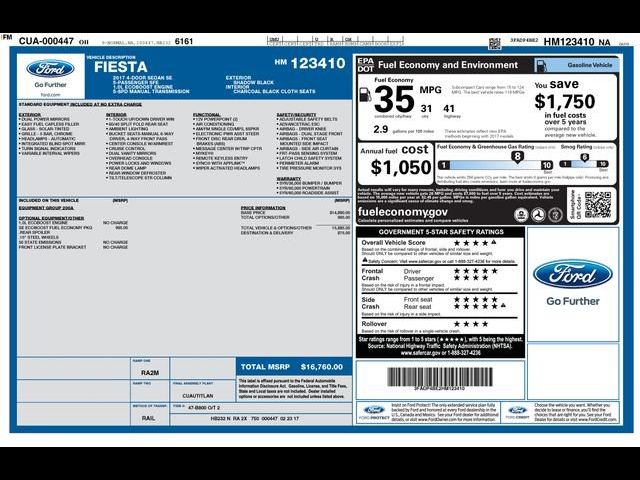640x480 pixels.
Task: Click the Ford Protect logo at the bottom
Action: point(373,411)
